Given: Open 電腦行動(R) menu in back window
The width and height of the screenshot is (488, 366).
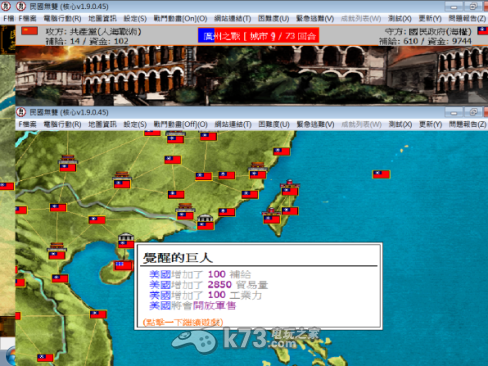Looking at the screenshot, I should (x=62, y=18).
